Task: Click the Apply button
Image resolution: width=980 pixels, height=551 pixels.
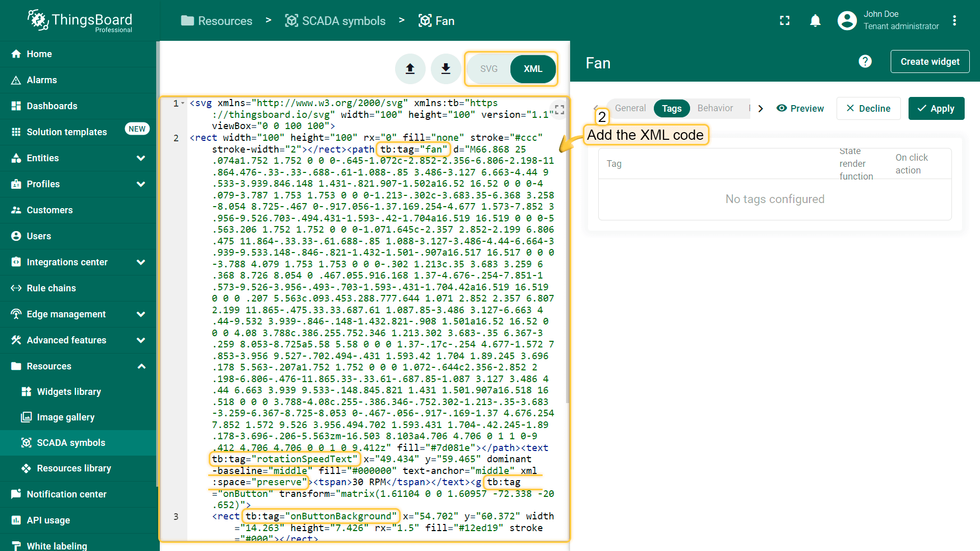Action: click(936, 108)
